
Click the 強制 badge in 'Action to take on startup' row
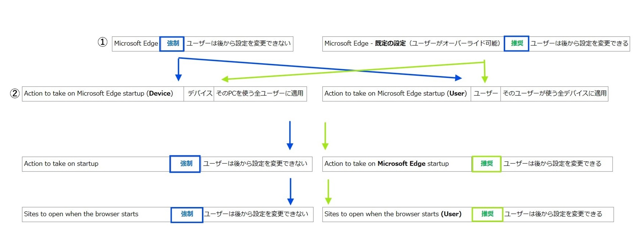point(185,164)
